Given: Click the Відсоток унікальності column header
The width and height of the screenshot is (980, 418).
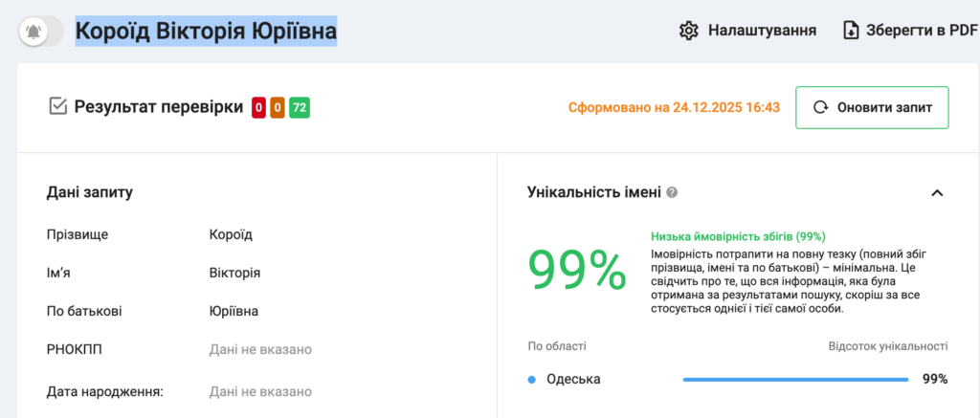Looking at the screenshot, I should tap(888, 346).
